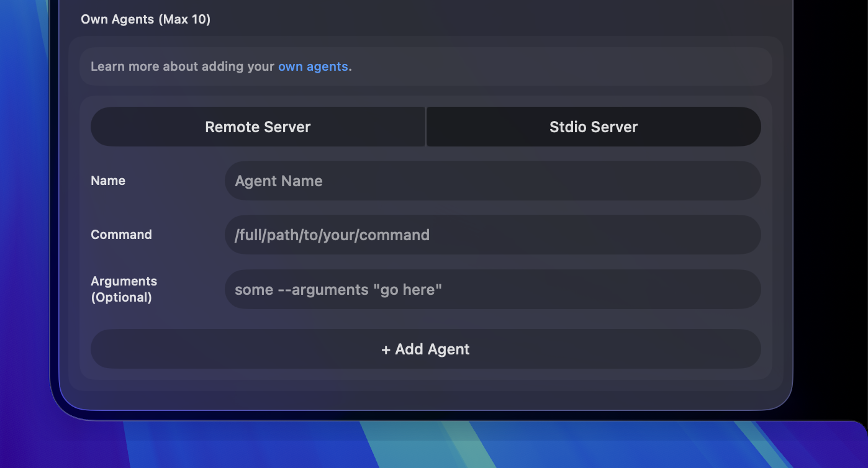Click the Own Agents (Max 10) heading
The image size is (868, 468).
coord(145,19)
